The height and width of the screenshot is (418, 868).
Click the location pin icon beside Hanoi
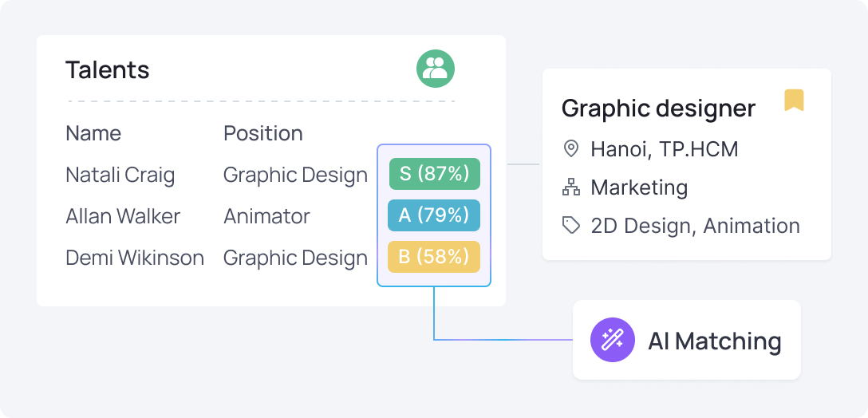570,149
